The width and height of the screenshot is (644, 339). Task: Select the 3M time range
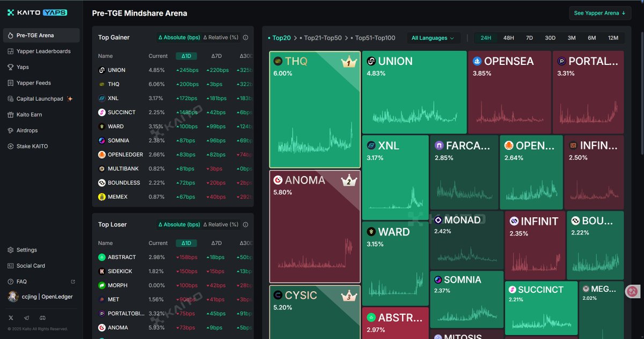pyautogui.click(x=572, y=38)
